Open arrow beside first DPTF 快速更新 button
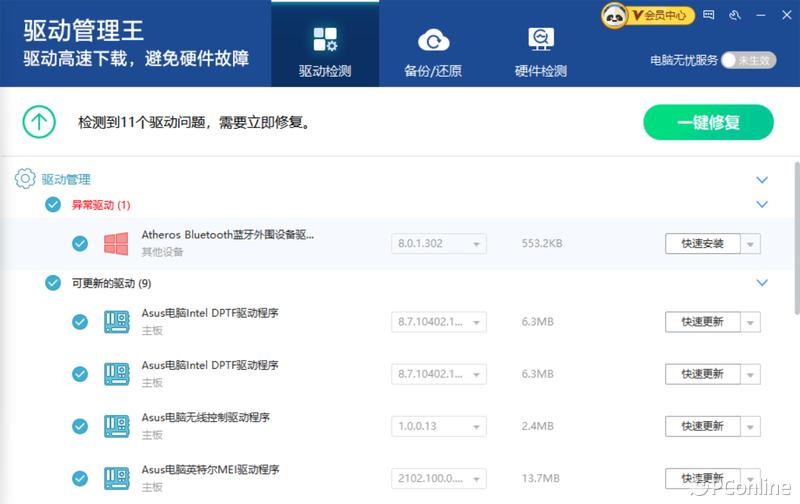800x504 pixels. (750, 322)
